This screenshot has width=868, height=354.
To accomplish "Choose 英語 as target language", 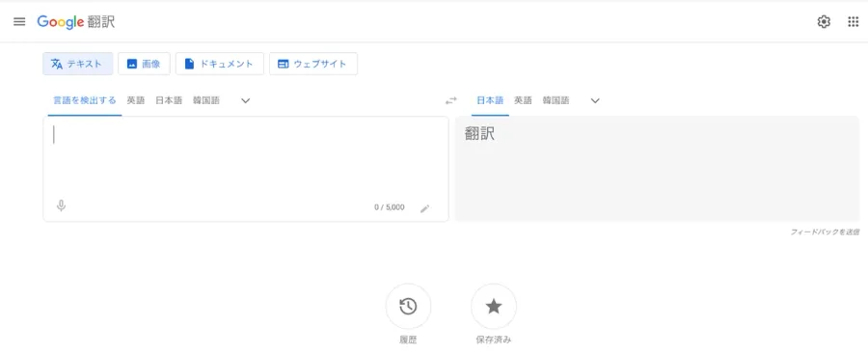I will tap(523, 100).
